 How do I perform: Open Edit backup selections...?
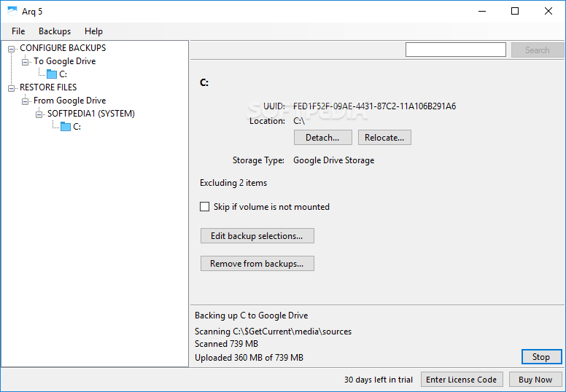(x=257, y=236)
